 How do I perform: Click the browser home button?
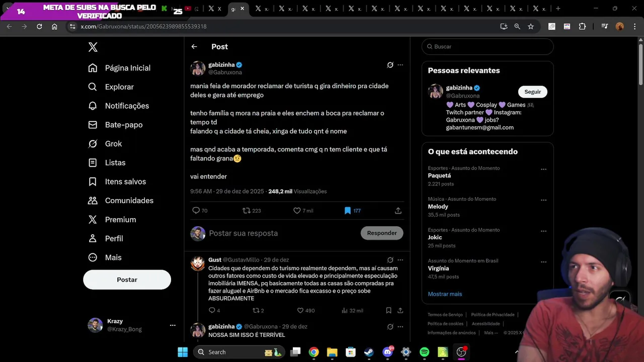54,27
